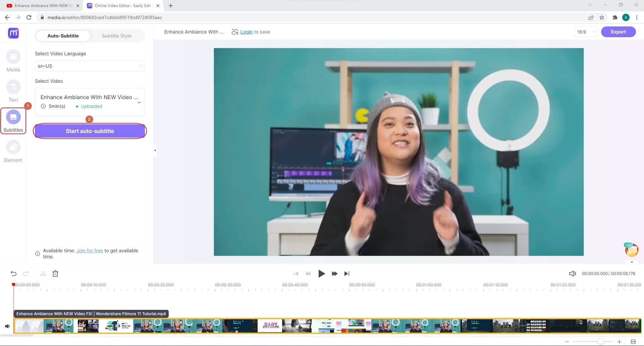Collapse the left side panel arrow
Viewport: 644px width, 346px height.
click(x=155, y=150)
